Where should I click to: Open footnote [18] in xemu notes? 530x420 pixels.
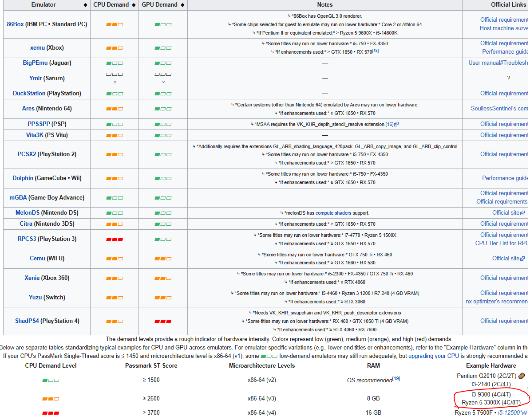coord(376,51)
